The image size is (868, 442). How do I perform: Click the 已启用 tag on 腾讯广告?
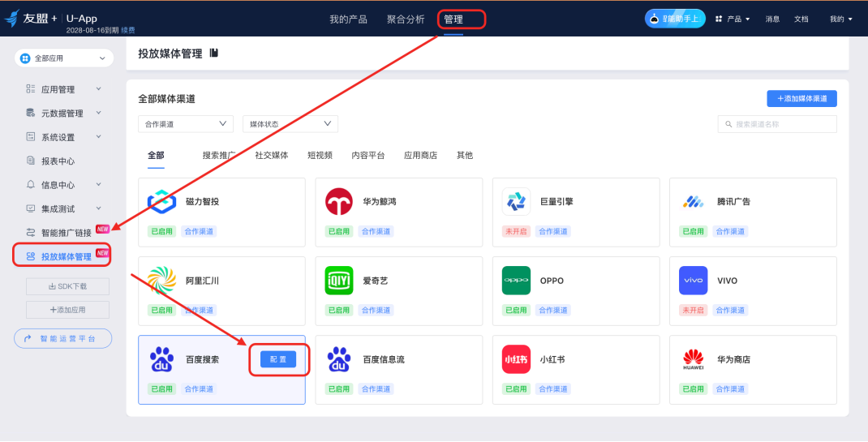pos(694,231)
